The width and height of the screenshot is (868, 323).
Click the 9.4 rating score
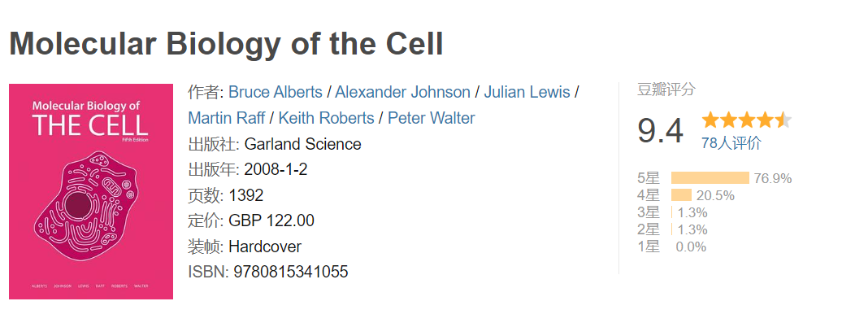(661, 131)
